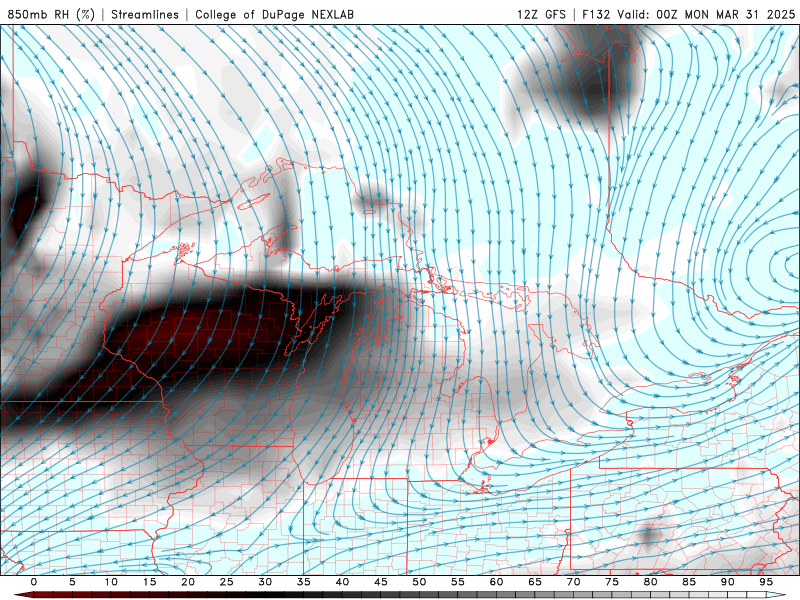
Task: Click 'Valid: 00Z MON MAR 31 2025' text
Action: (706, 14)
